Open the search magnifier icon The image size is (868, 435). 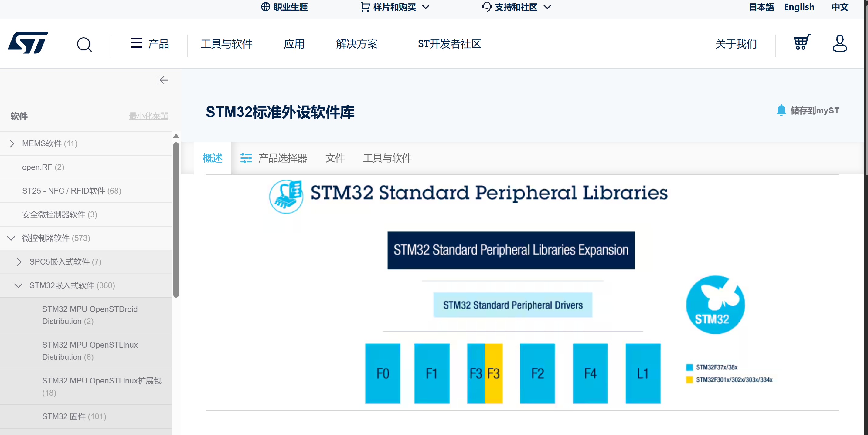(x=84, y=44)
